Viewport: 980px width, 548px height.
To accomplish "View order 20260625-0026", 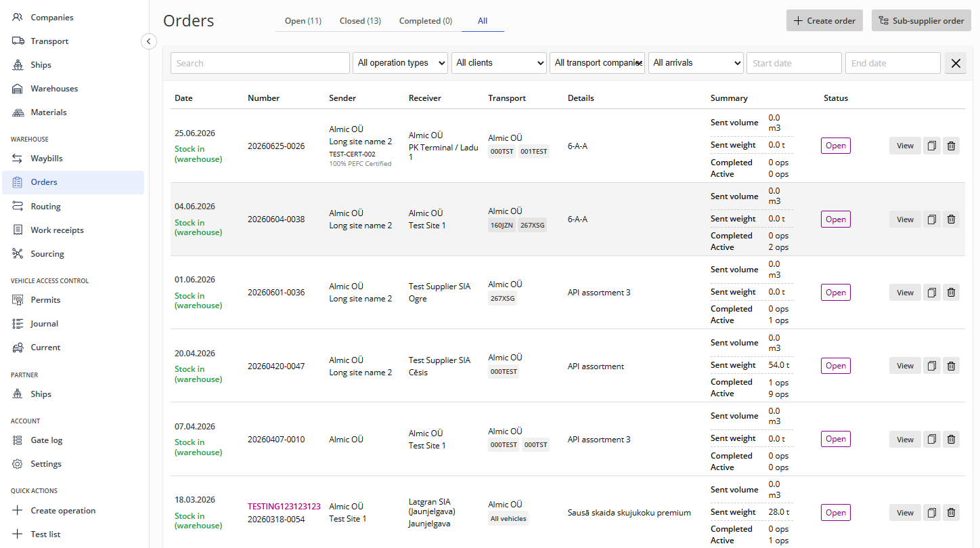I will (x=905, y=146).
